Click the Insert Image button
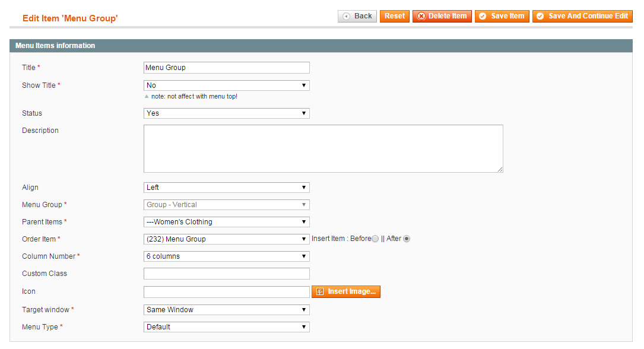Image resolution: width=644 pixels, height=349 pixels. (346, 291)
